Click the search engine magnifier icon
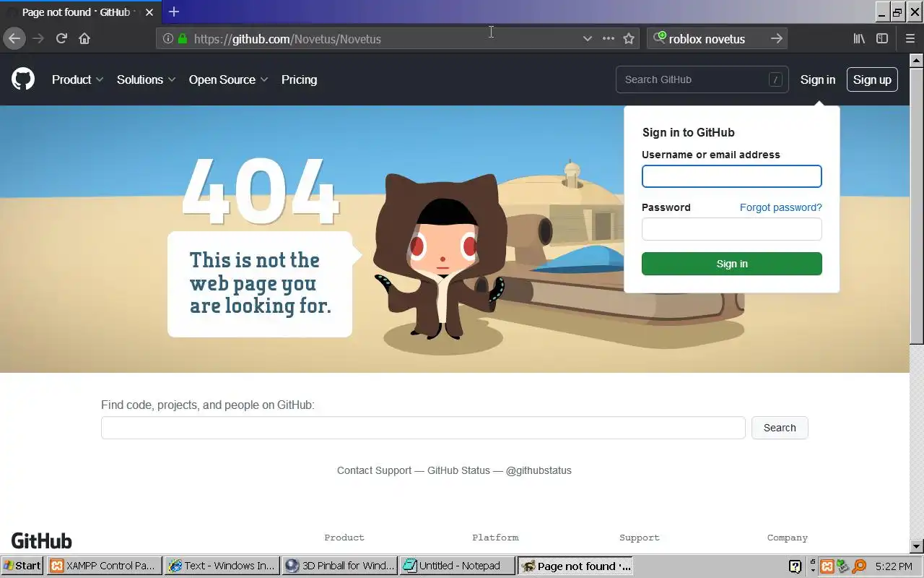 [660, 38]
